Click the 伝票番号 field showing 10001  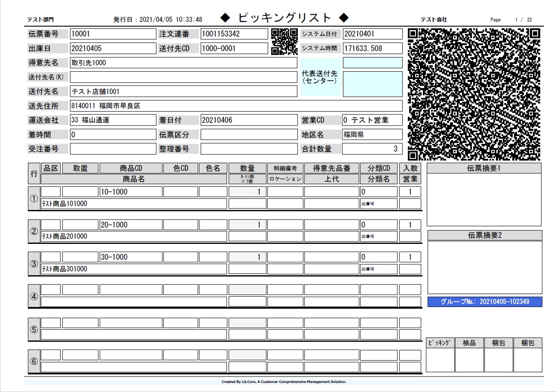point(113,34)
